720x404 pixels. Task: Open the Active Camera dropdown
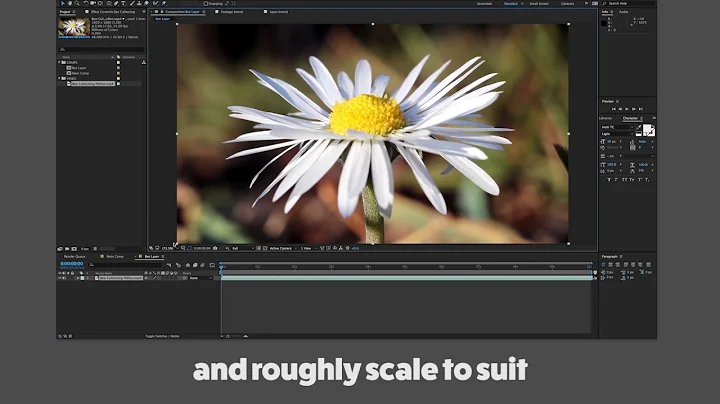[283, 248]
